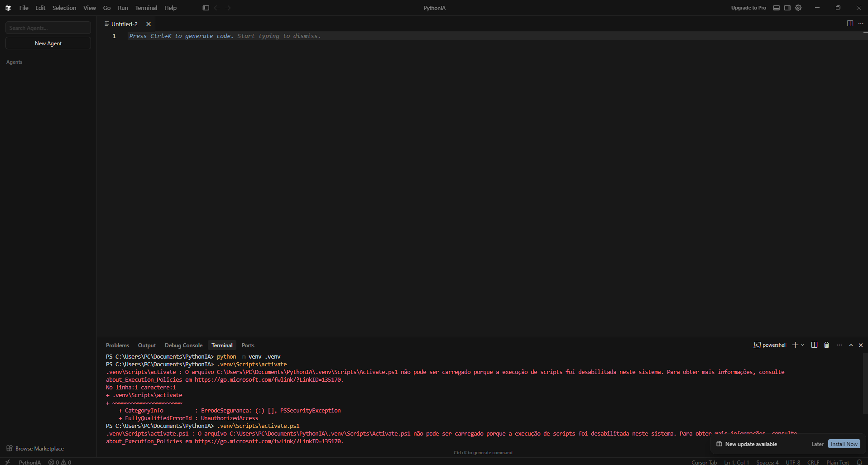868x465 pixels.
Task: Change encoding via UTF-8
Action: coord(793,462)
